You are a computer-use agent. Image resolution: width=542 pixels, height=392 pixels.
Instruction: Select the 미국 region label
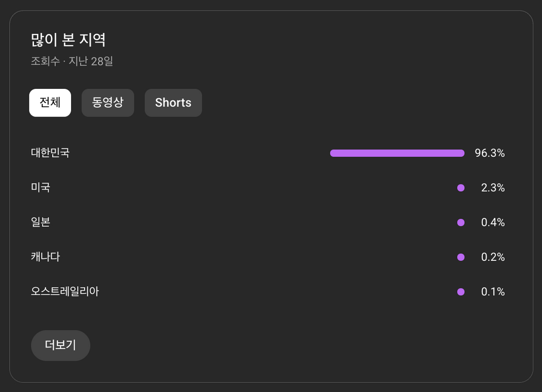pos(40,187)
